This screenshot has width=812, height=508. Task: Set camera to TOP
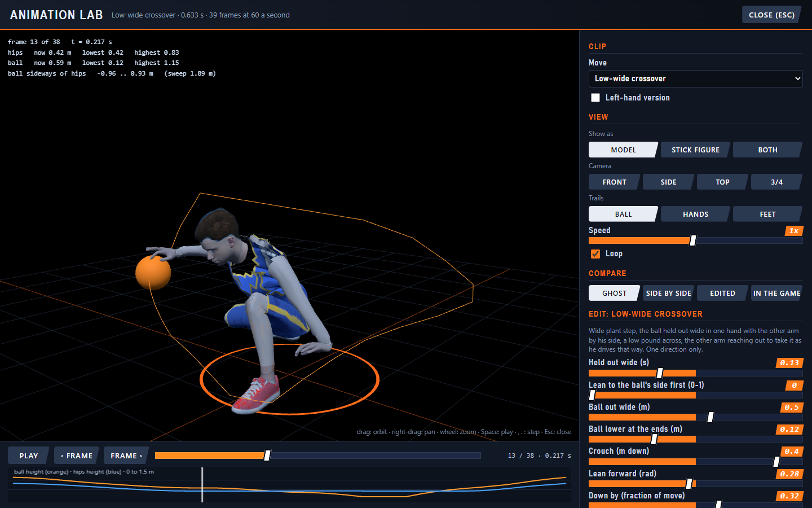click(x=722, y=182)
